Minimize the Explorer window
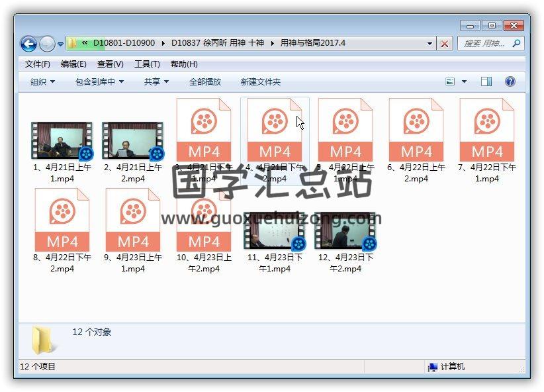Viewport: 544px width, 392px height. [x=470, y=26]
